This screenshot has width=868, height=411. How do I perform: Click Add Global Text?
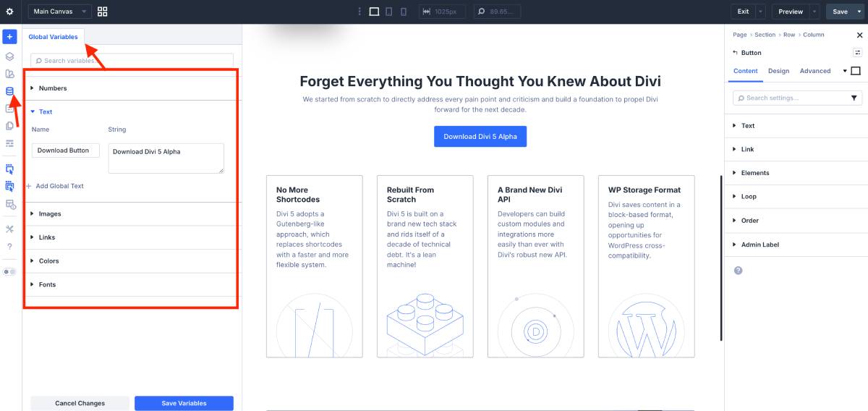pos(56,186)
